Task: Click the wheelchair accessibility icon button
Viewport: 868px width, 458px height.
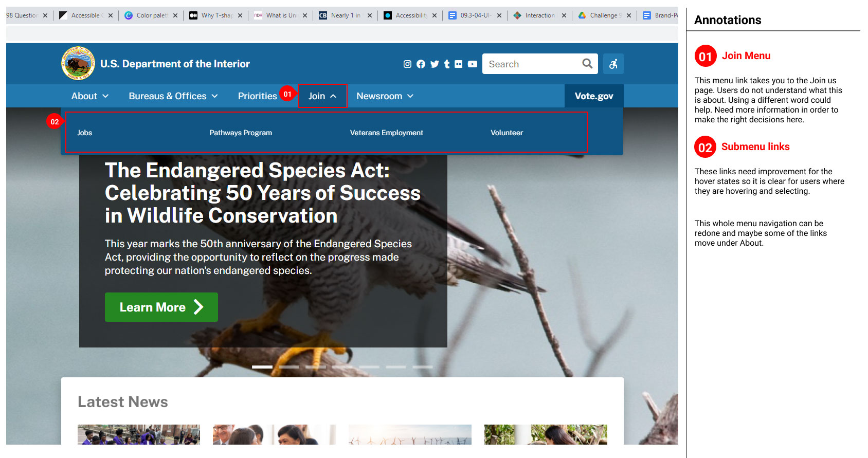Action: [613, 64]
